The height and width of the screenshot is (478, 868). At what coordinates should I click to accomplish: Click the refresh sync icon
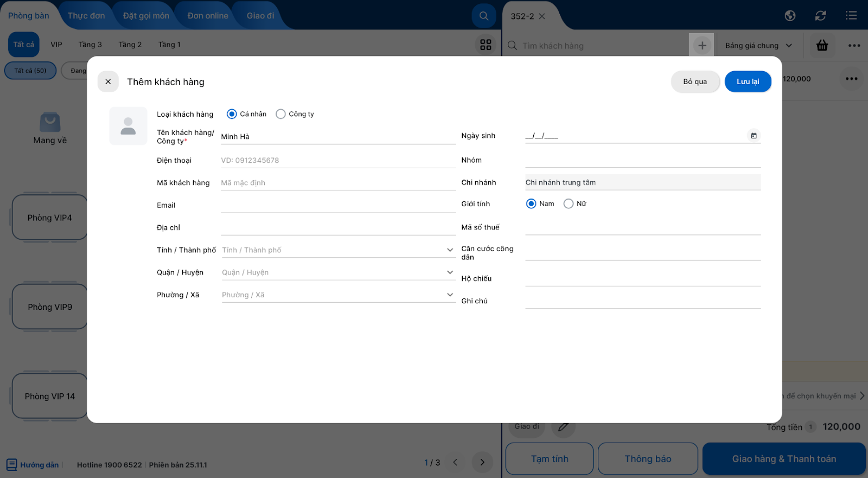(x=820, y=16)
